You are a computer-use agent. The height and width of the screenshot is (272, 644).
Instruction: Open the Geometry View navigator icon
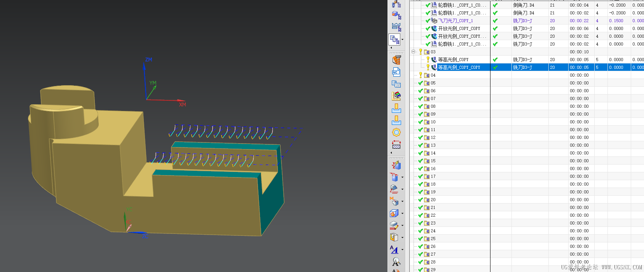point(396,15)
